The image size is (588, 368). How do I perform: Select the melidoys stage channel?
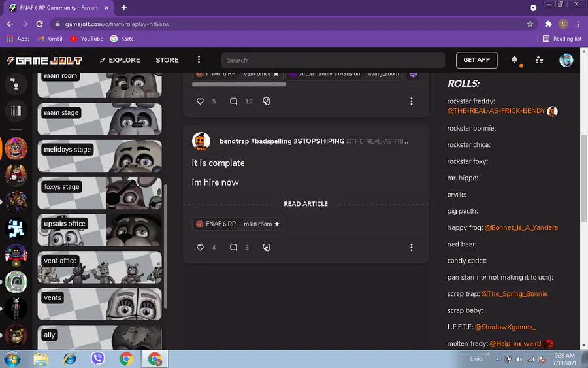click(x=100, y=156)
